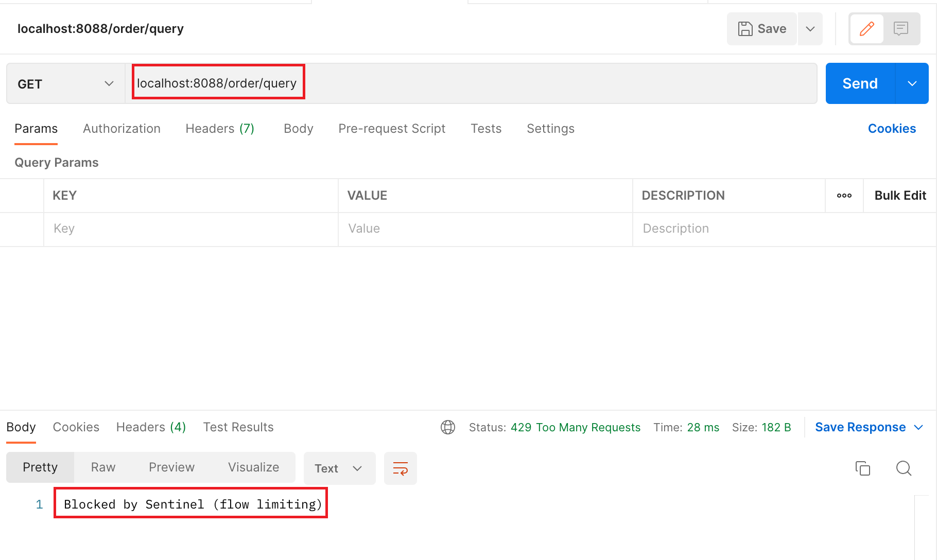Image resolution: width=937 pixels, height=560 pixels.
Task: Search the response with magnifier icon
Action: (x=904, y=468)
